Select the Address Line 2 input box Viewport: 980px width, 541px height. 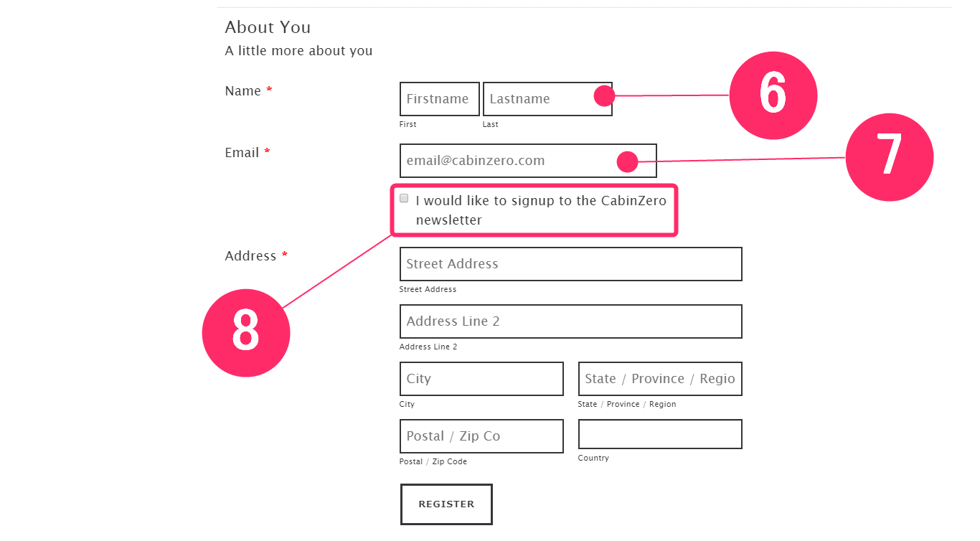(571, 321)
